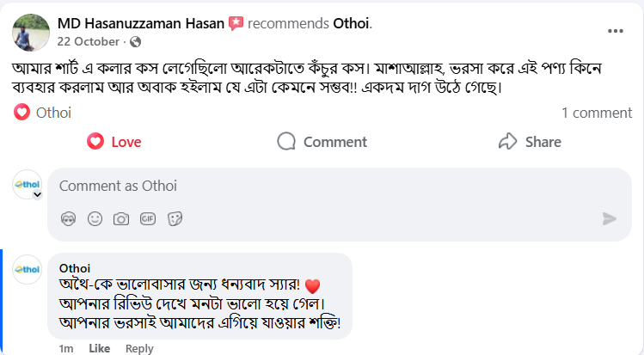Click the love reaction count icon
The width and height of the screenshot is (644, 355).
coord(22,113)
